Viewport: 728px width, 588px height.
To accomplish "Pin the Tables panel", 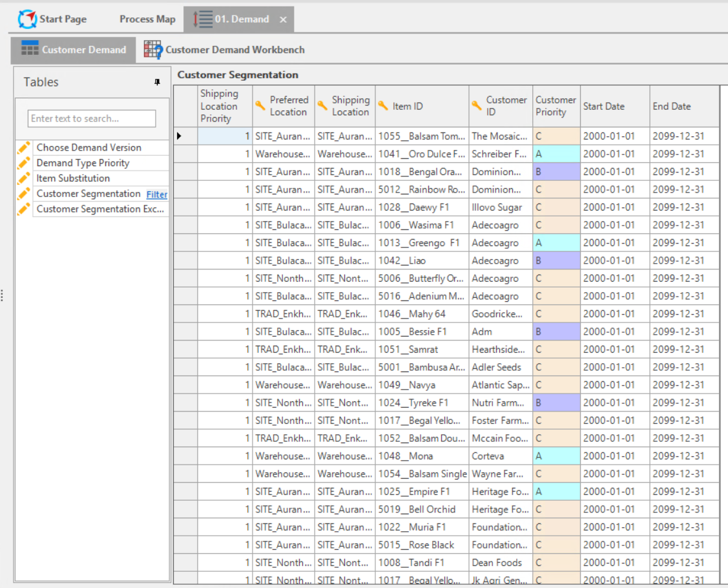I will click(158, 82).
